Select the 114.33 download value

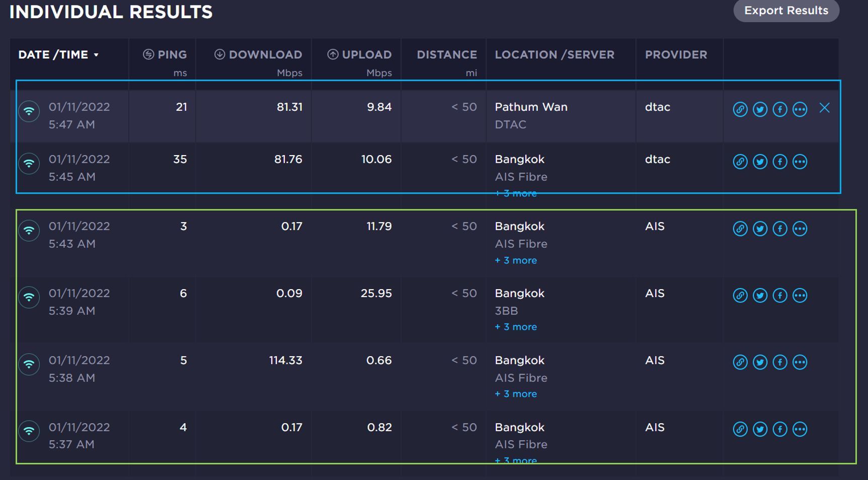[285, 360]
